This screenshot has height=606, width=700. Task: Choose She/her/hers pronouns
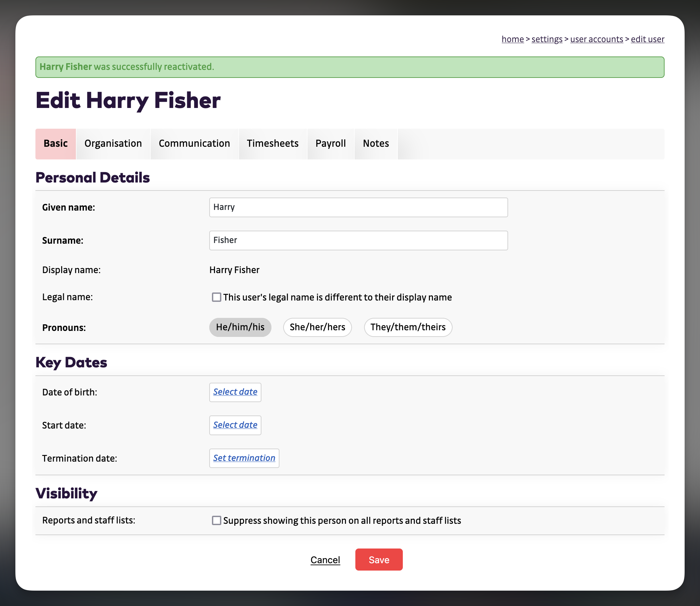point(317,327)
